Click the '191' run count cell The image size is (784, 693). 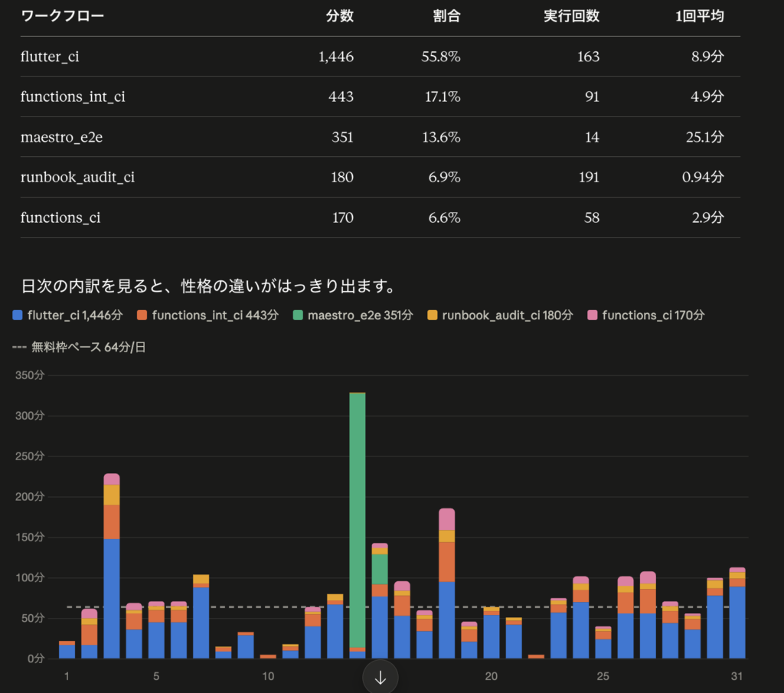[589, 177]
